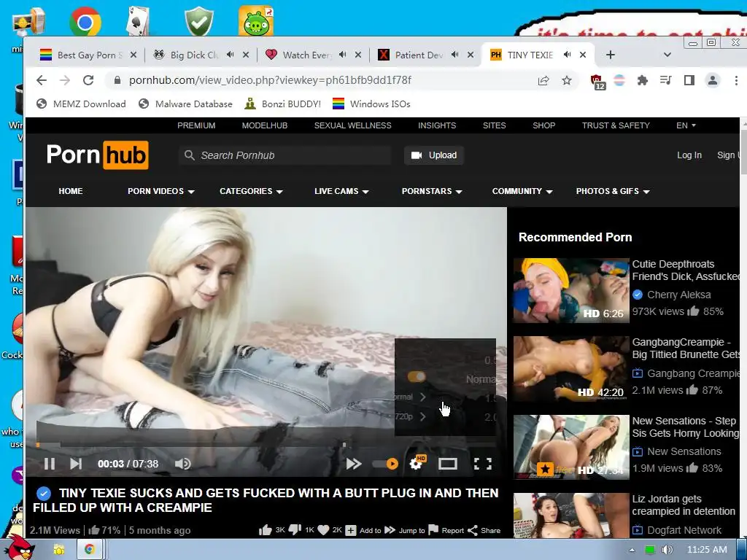
Task: Click the site logo in the header
Action: [98, 155]
